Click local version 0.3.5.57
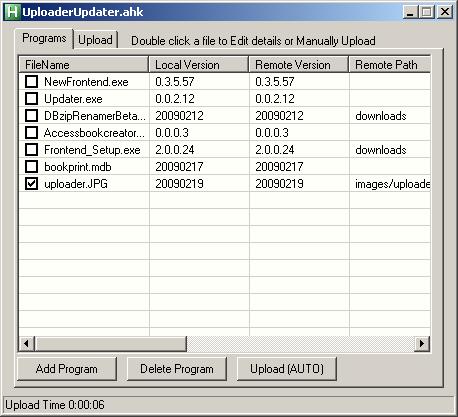The width and height of the screenshot is (458, 417). tap(174, 82)
